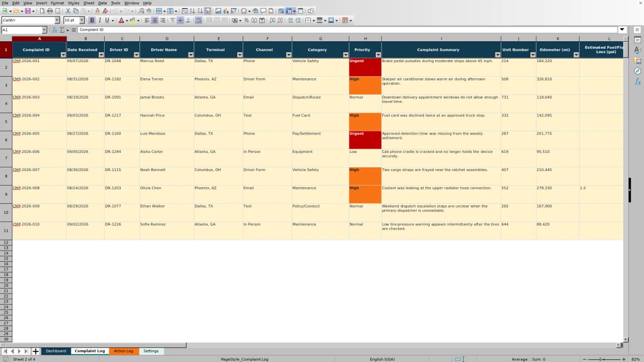This screenshot has height=362, width=644.
Task: Toggle Align Left alignment
Action: point(147,20)
